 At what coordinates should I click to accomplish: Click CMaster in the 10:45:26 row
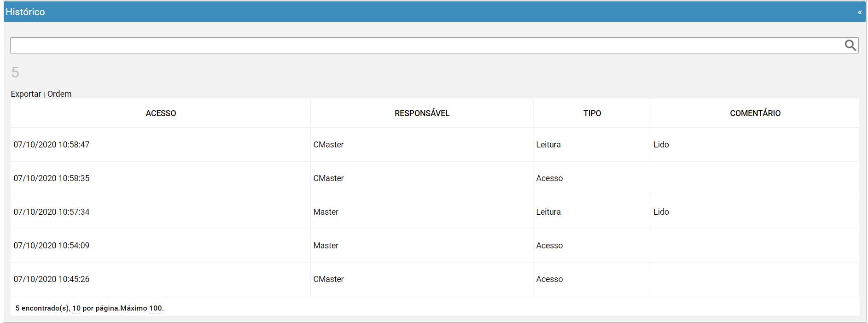pos(328,279)
